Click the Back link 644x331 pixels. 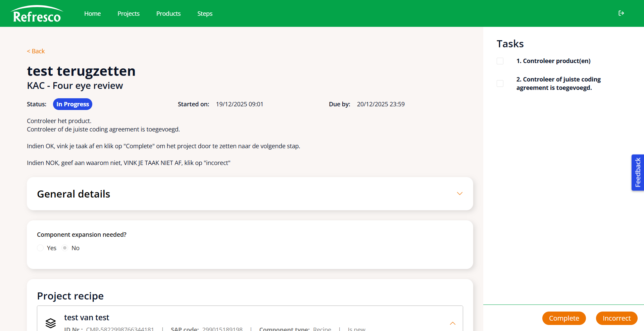point(36,51)
